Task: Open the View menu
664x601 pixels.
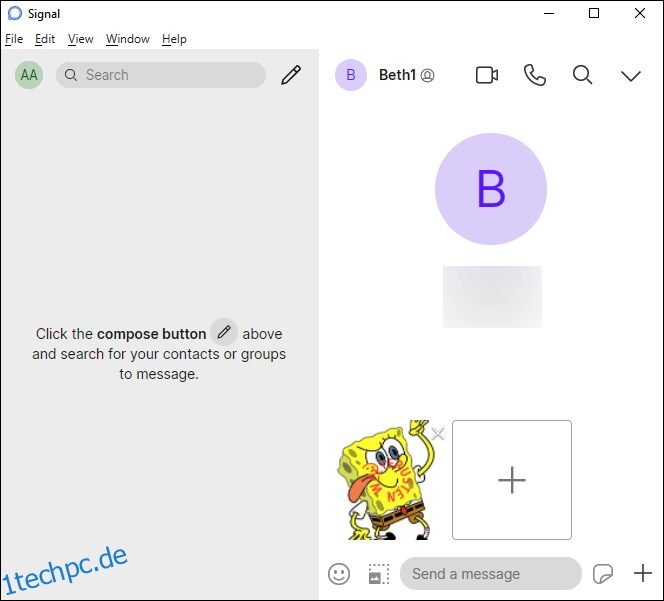Action: [x=80, y=39]
